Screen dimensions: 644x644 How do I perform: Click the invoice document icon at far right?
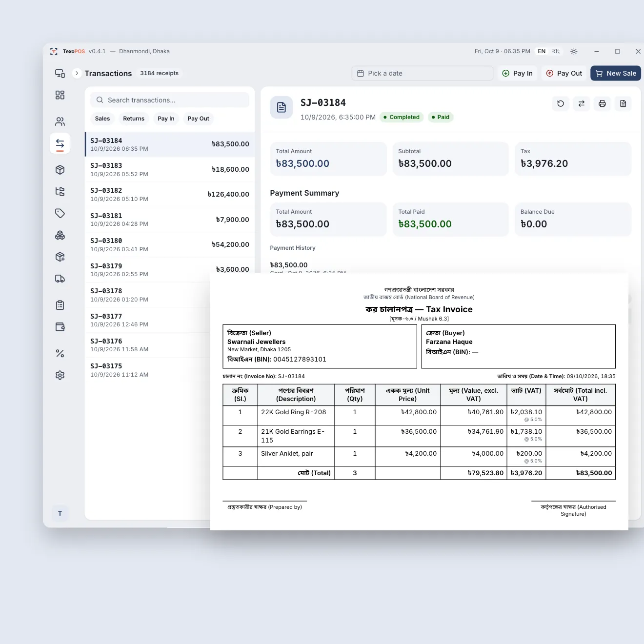pos(623,103)
